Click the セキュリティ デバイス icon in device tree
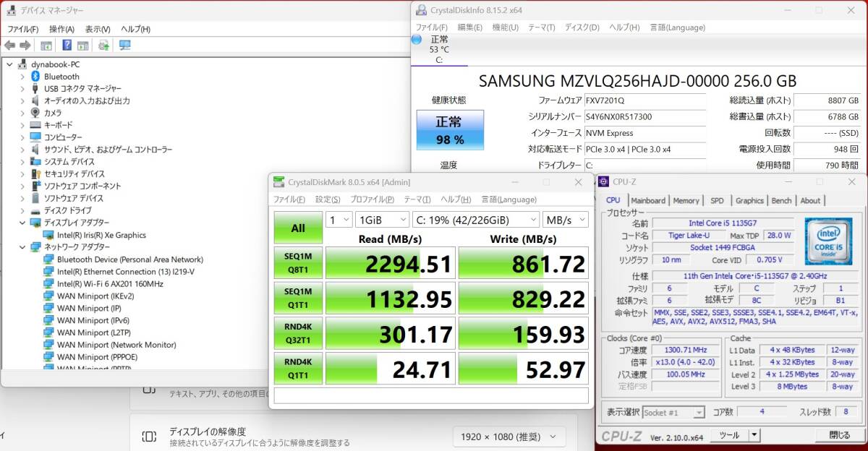868x451 pixels. pyautogui.click(x=35, y=173)
